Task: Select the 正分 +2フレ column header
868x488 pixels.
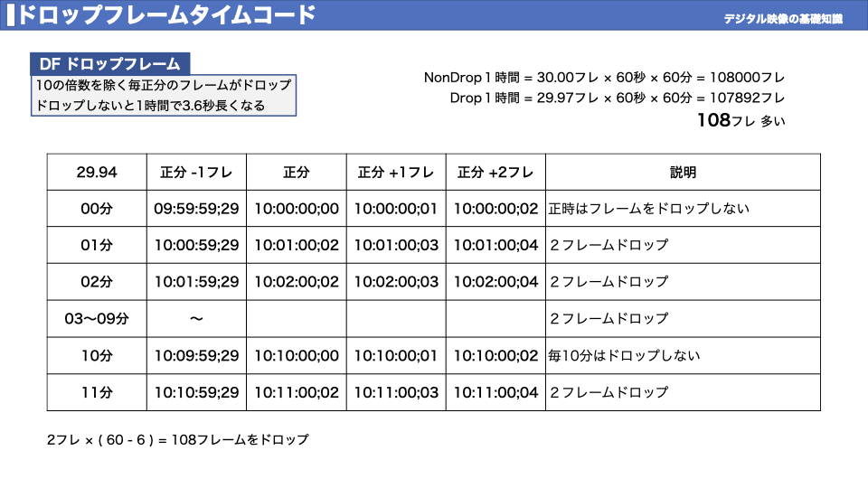Action: tap(495, 172)
